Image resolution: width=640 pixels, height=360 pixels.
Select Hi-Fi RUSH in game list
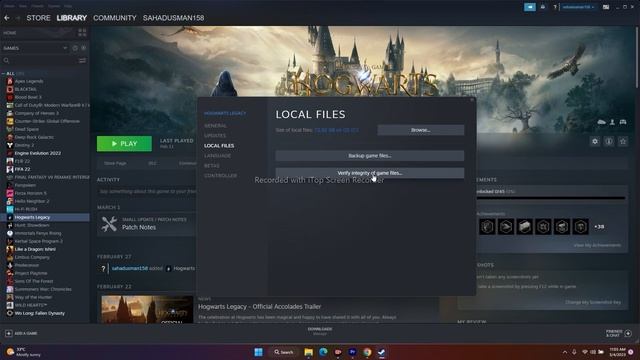[26, 209]
